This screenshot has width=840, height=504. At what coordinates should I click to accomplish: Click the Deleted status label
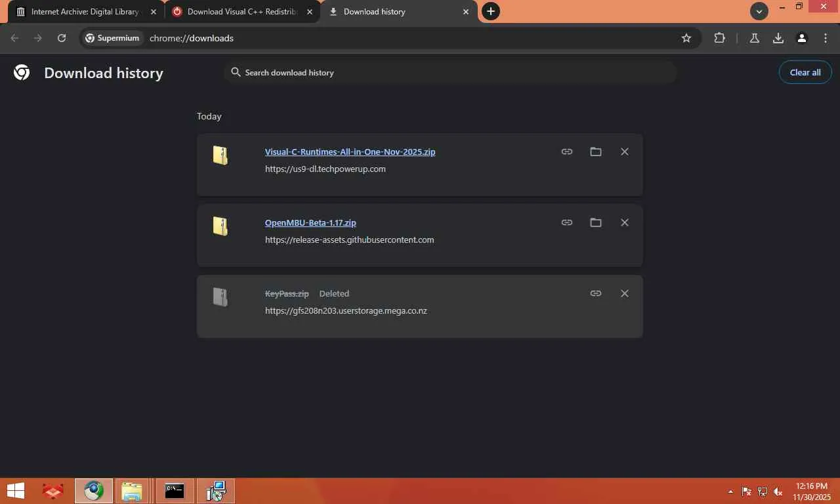(334, 293)
